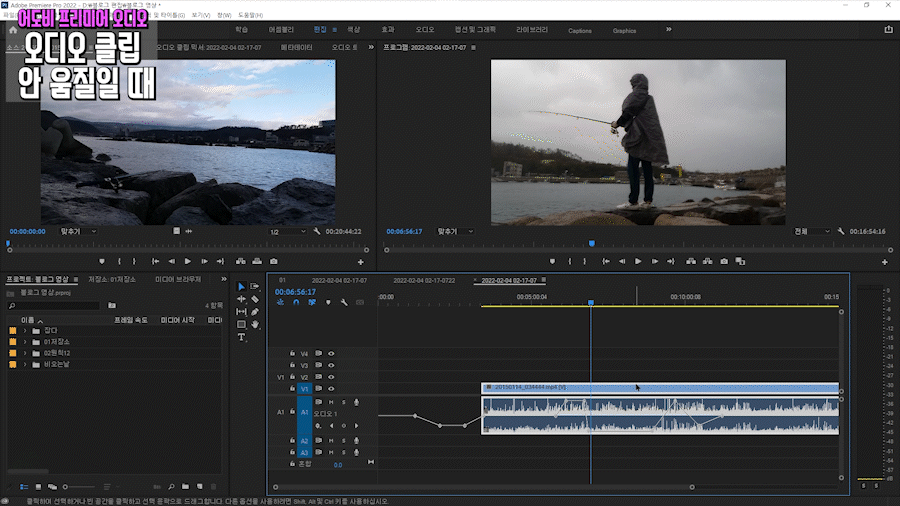Viewport: 900px width, 506px height.
Task: Click Program monitor scrubber playhead
Action: coord(592,244)
